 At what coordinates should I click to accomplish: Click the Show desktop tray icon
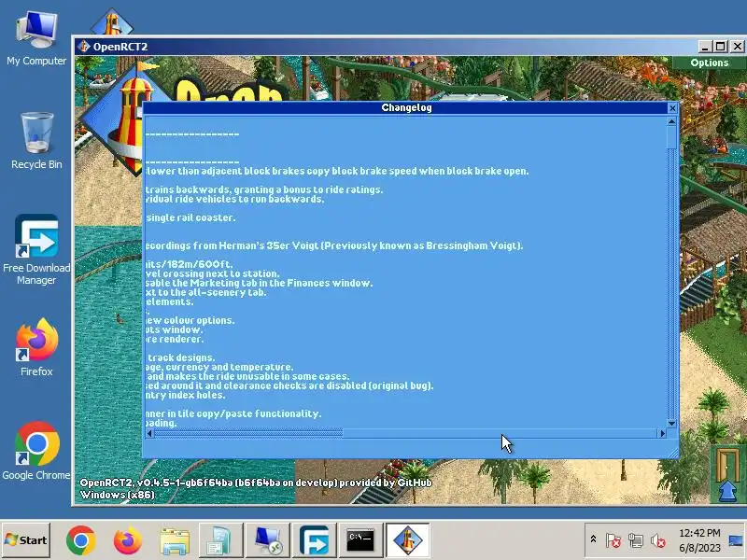[x=737, y=540]
